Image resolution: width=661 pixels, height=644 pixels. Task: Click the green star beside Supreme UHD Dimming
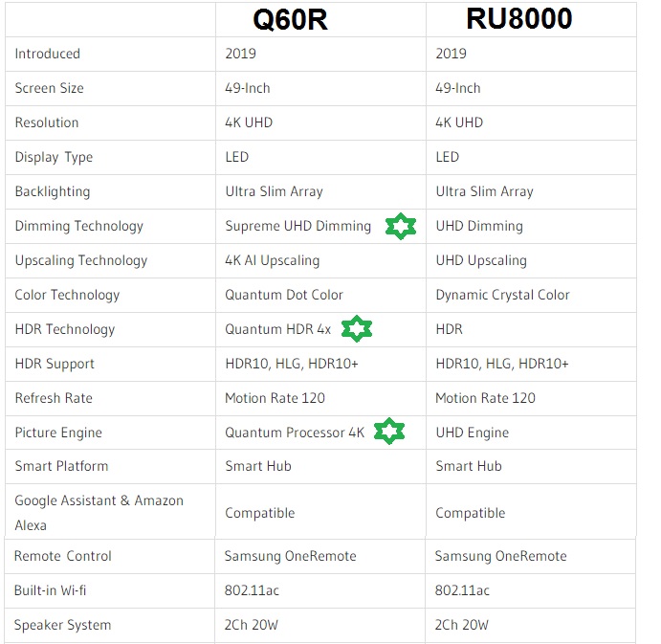401,227
